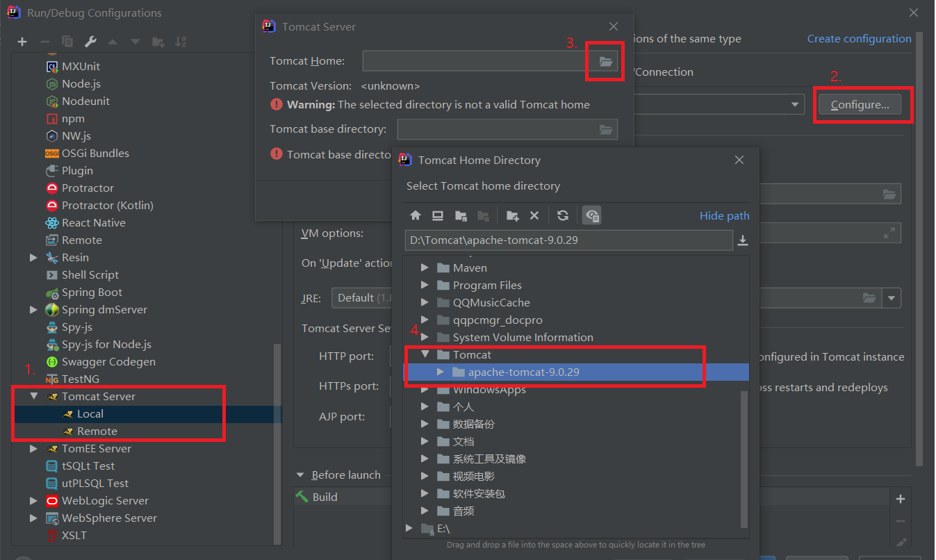Toggle show hidden files and directories
Viewport: 936px width, 560px height.
pos(592,215)
